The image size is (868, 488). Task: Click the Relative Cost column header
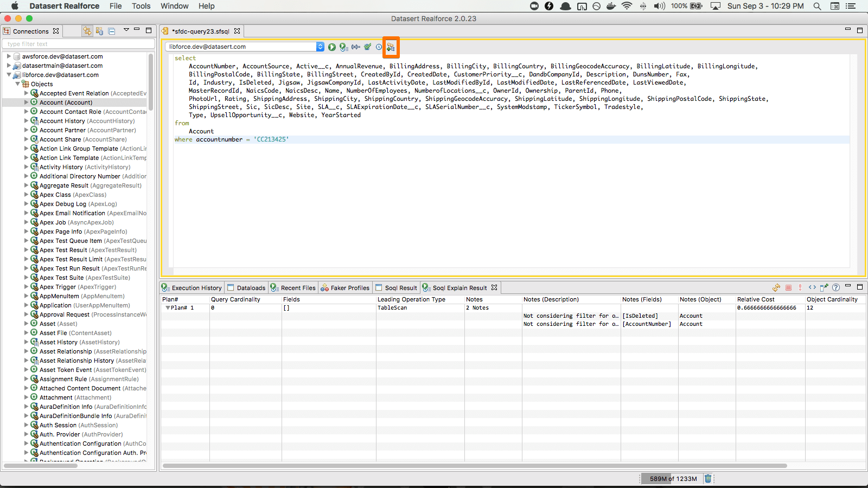point(756,299)
